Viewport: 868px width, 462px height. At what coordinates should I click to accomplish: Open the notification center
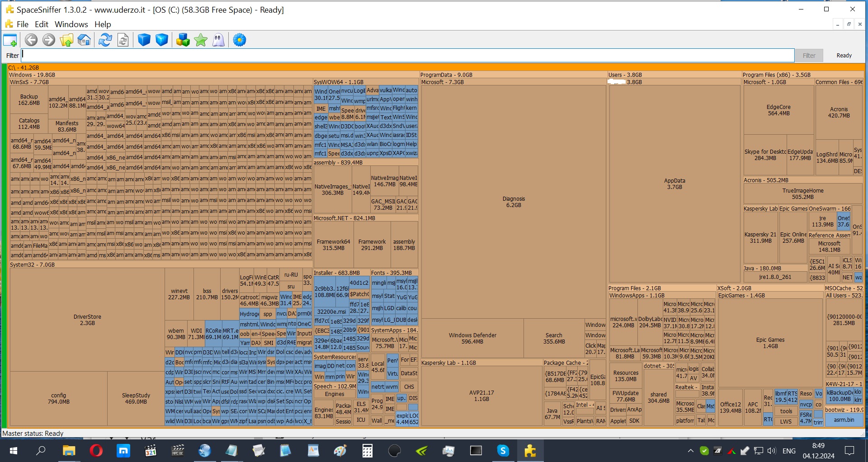point(849,451)
